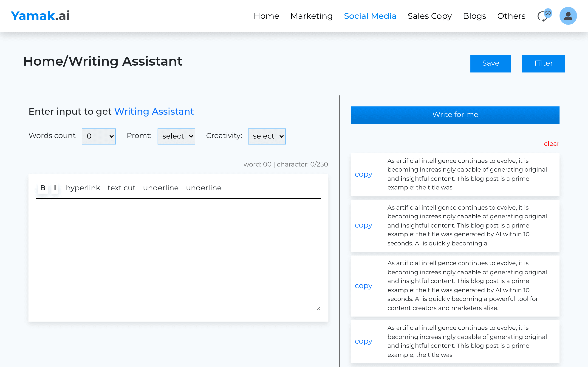The image size is (588, 367).
Task: Click the Write for me button
Action: pyautogui.click(x=455, y=115)
